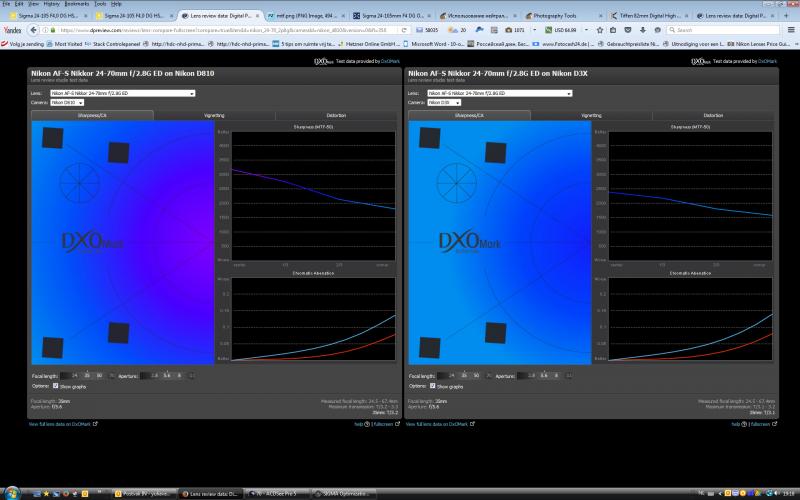Screen dimensions: 800x500
Task: Close the Photography Tools tab
Action: click(x=601, y=16)
